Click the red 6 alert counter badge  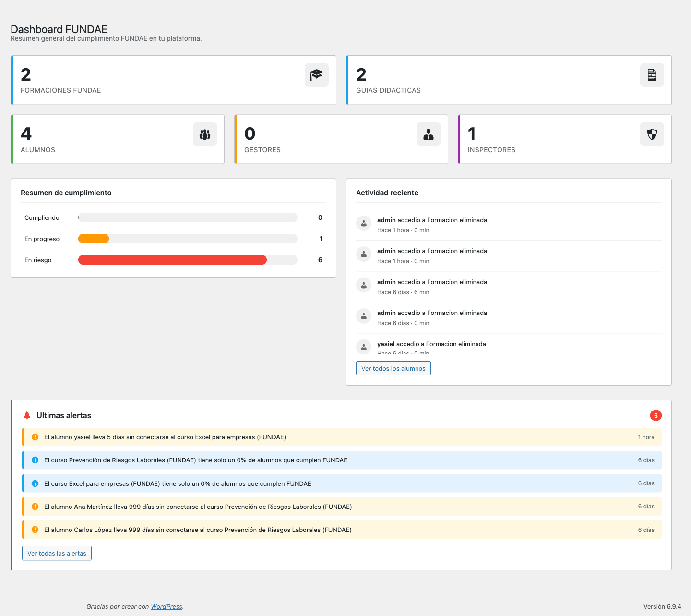(656, 415)
